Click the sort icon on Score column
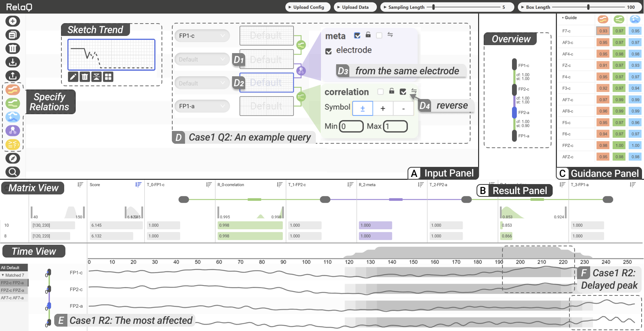 tap(138, 184)
